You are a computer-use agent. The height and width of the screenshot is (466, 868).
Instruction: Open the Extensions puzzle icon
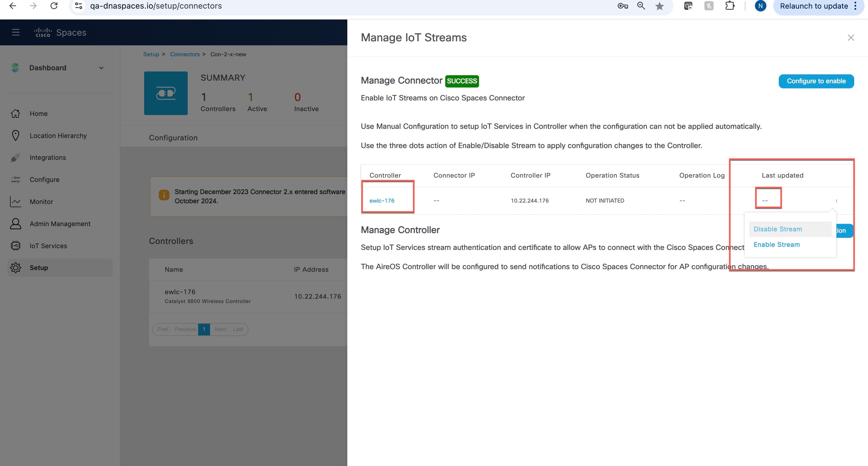click(730, 6)
